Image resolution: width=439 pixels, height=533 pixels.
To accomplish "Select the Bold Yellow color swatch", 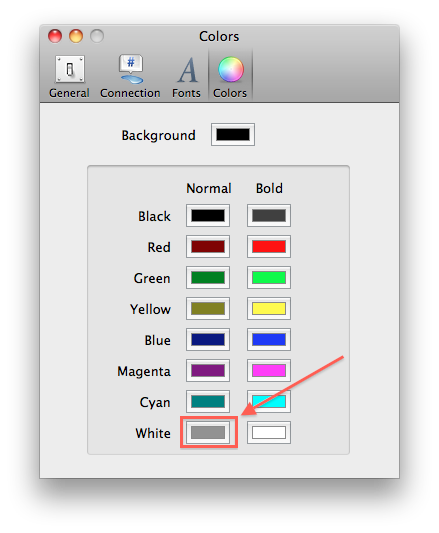I will (269, 308).
